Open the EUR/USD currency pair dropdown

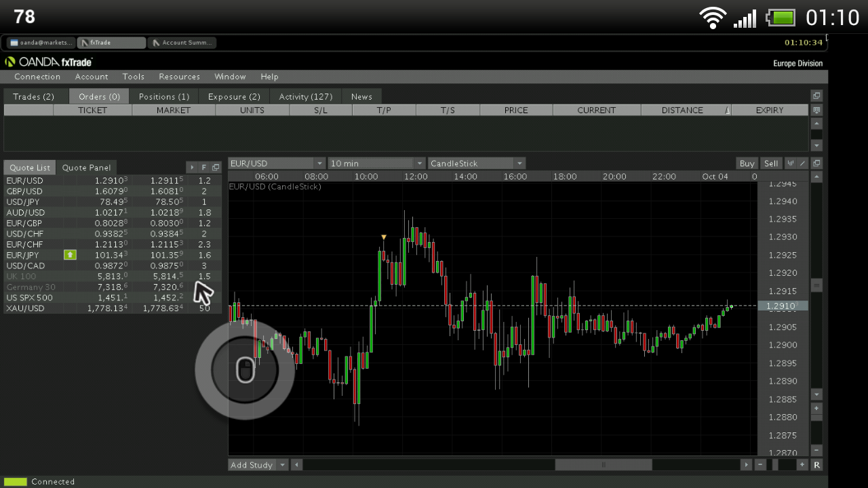coord(277,163)
